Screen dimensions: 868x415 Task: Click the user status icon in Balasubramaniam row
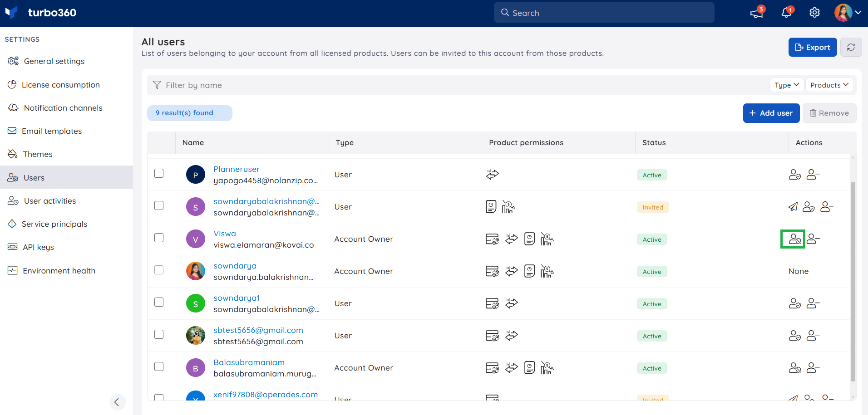795,368
